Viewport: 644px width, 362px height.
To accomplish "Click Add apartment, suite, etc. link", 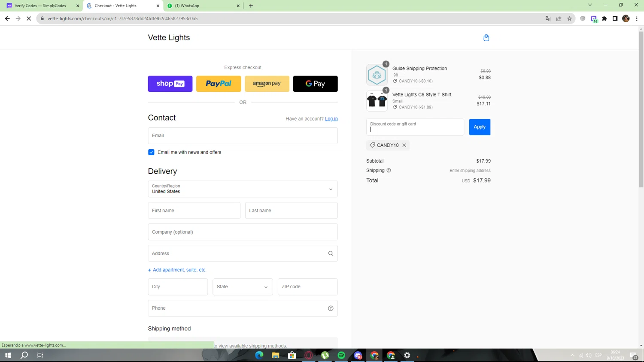I will [x=177, y=270].
